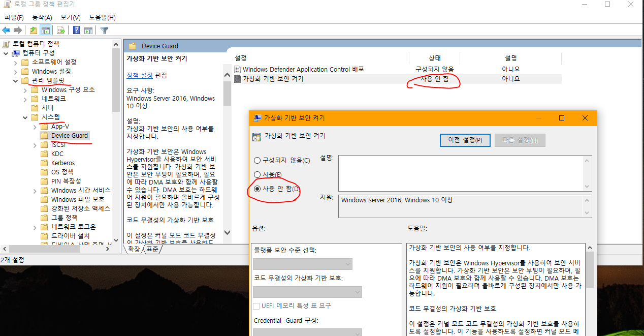The image size is (644, 336).
Task: Click the tree pane horizontal scrollbar
Action: (x=56, y=249)
